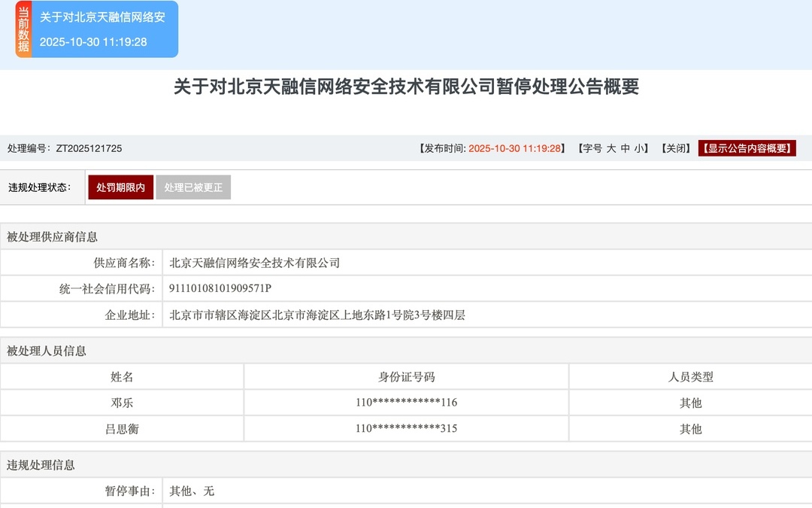Screen dimensions: 812x508
Task: Click the name cell 吕思衡
Action: click(122, 429)
